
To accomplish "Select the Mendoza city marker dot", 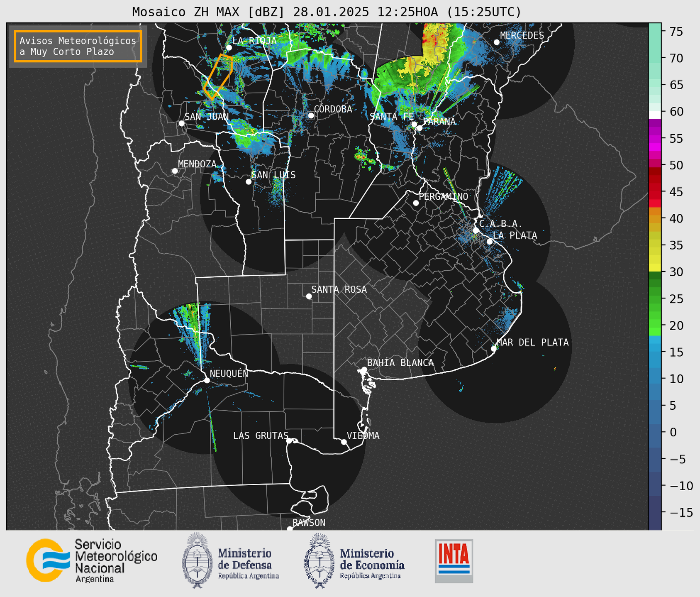I will click(x=175, y=171).
